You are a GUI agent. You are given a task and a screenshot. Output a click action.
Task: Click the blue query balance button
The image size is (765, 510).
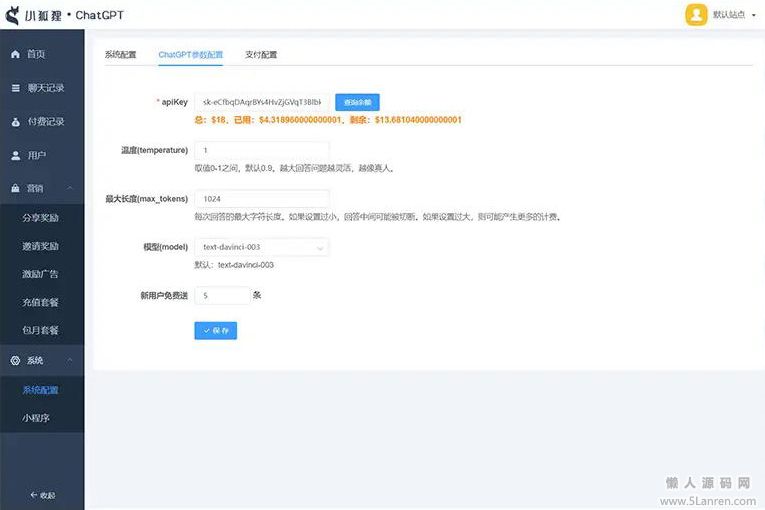click(x=357, y=102)
